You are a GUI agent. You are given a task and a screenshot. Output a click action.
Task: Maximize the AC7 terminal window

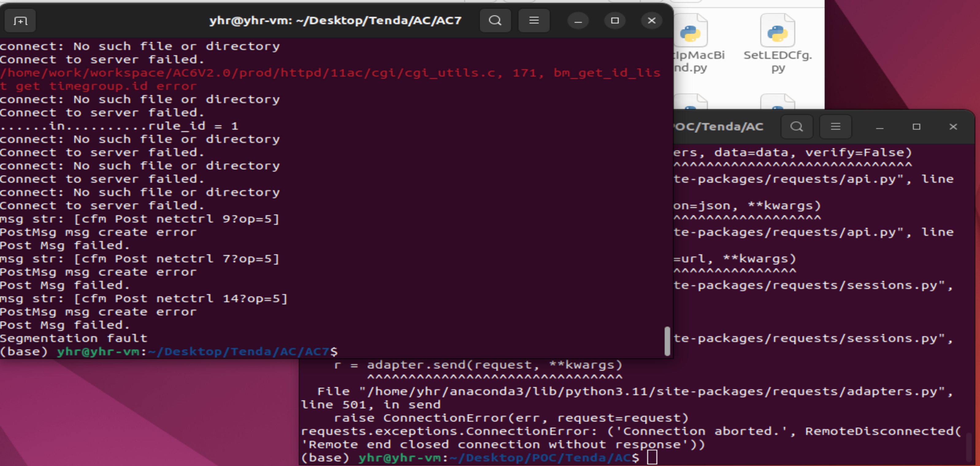615,21
